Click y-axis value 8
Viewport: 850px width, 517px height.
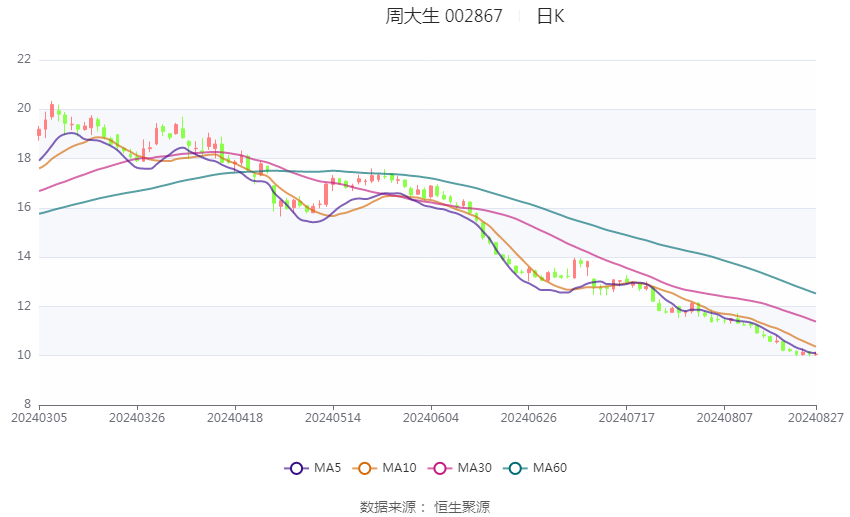coord(28,404)
